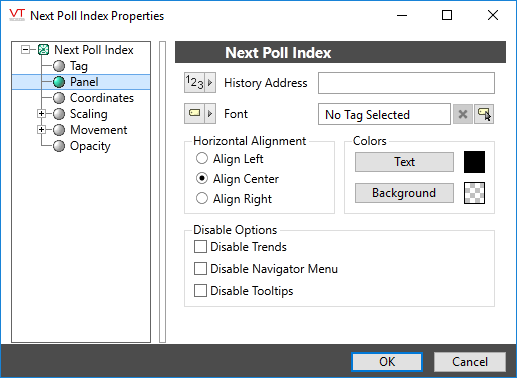Click the 123 constant data type icon
The width and height of the screenshot is (517, 378).
point(194,82)
